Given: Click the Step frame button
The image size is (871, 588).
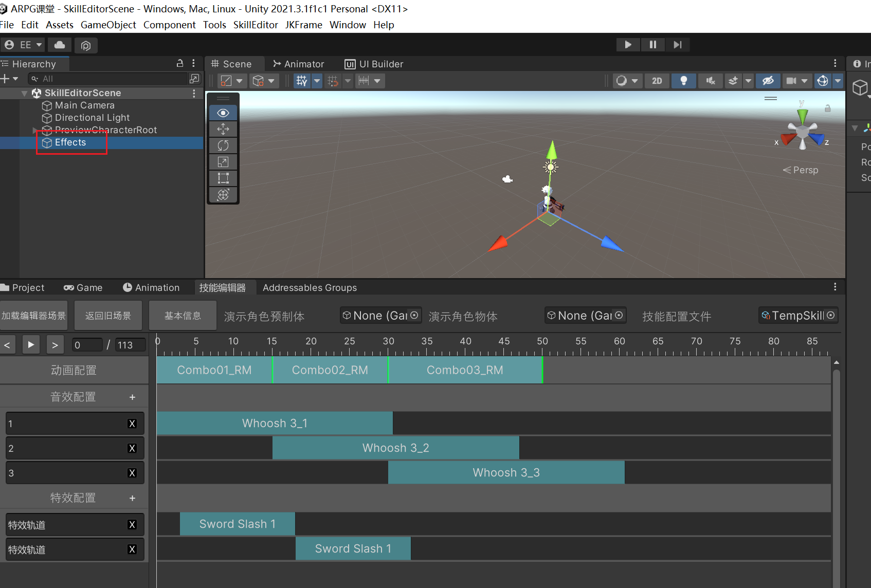Looking at the screenshot, I should [x=677, y=45].
